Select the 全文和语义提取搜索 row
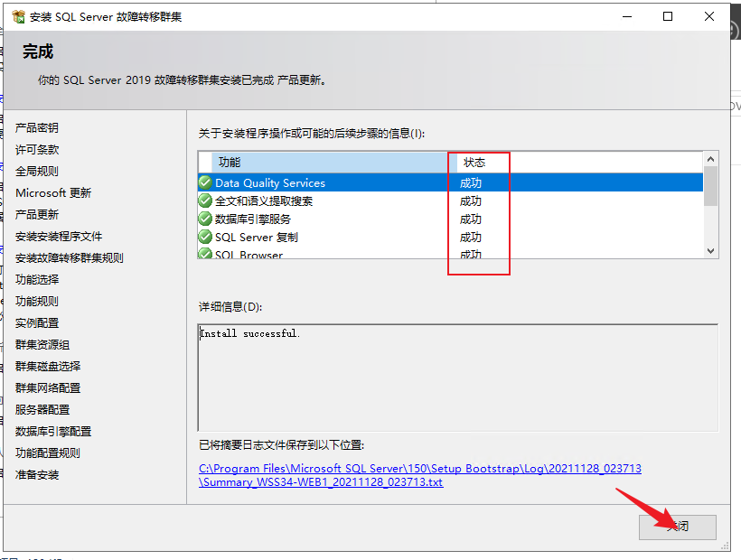This screenshot has width=741, height=560. [450, 201]
